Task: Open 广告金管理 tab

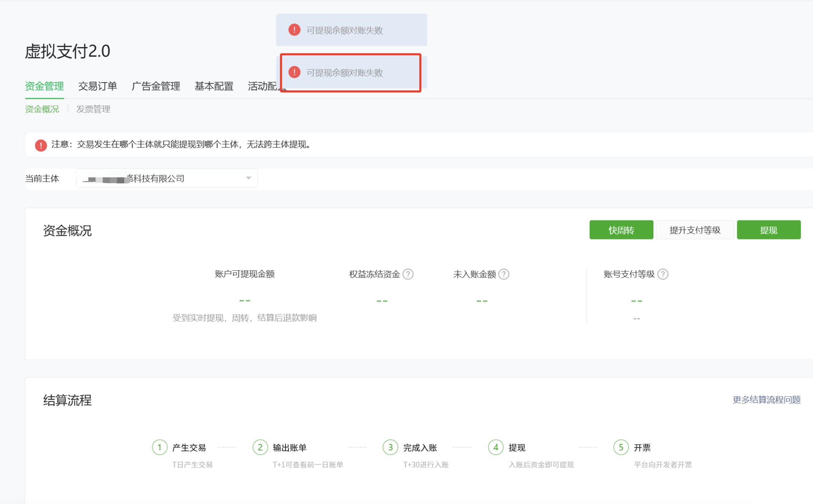Action: (x=156, y=86)
